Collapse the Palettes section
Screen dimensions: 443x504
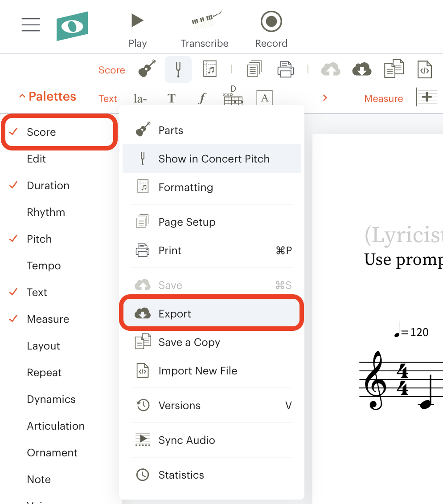pos(47,97)
